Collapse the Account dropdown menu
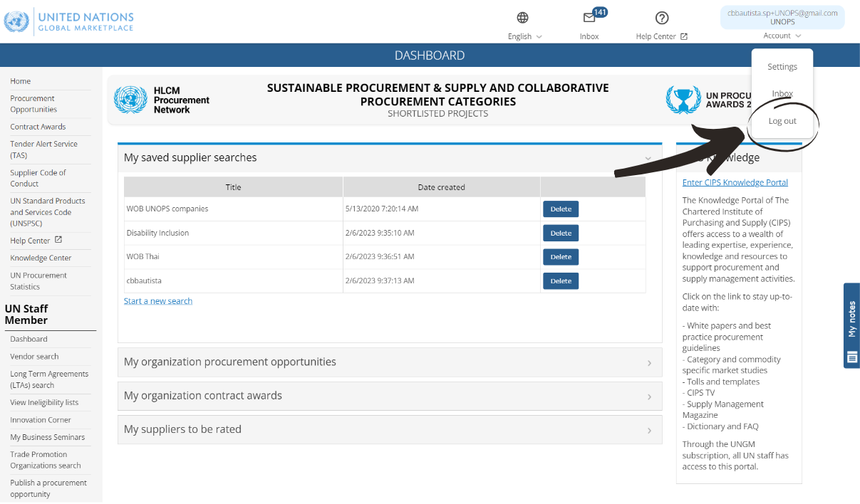The image size is (860, 504). pos(782,36)
